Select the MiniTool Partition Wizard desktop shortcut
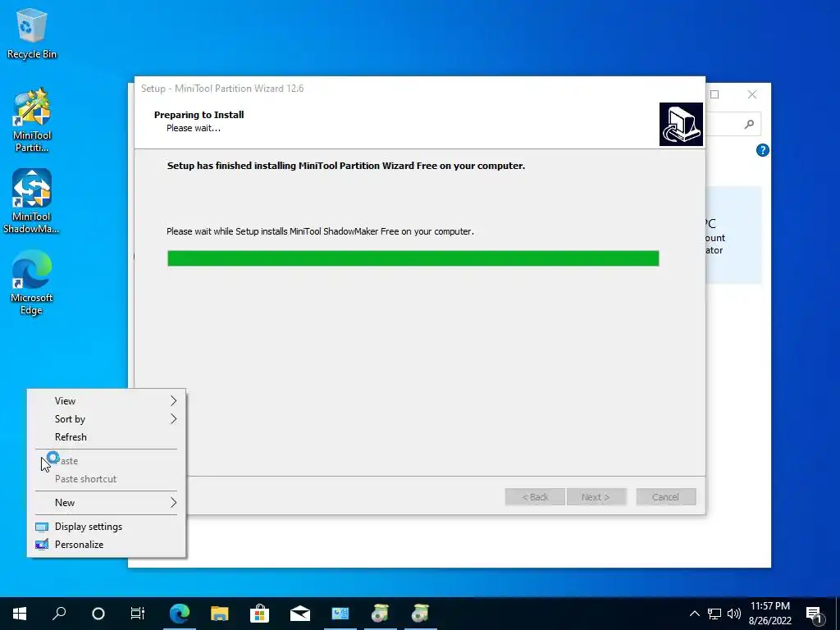Image resolution: width=840 pixels, height=630 pixels. tap(32, 120)
